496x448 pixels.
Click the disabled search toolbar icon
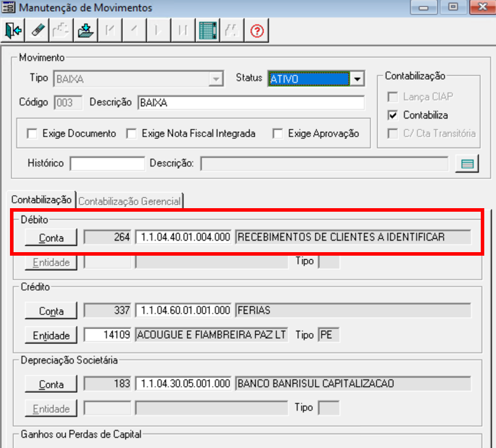coord(232,30)
